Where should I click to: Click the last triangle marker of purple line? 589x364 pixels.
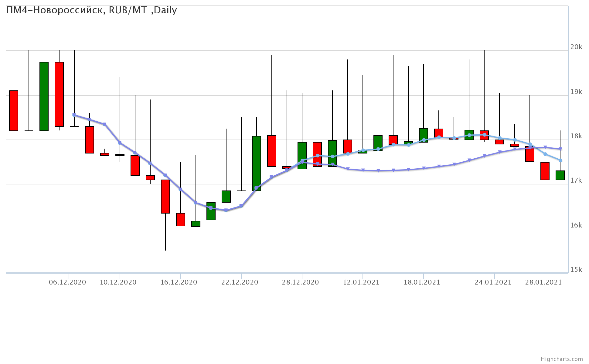point(560,149)
